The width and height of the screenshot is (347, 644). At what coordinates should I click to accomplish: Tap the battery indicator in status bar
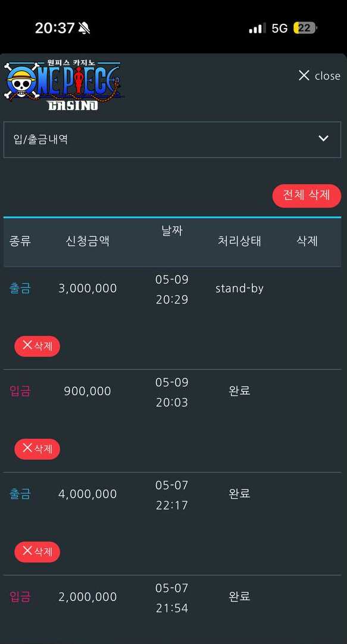305,28
